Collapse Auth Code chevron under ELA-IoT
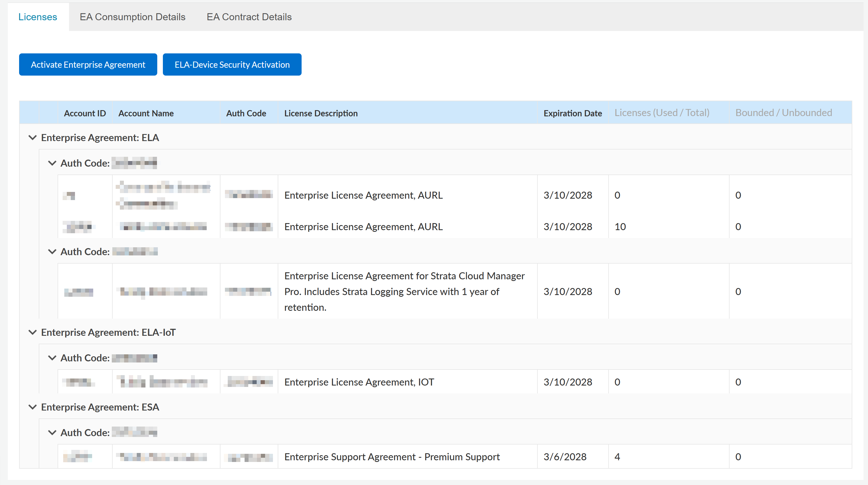This screenshot has height=485, width=868. pyautogui.click(x=52, y=358)
